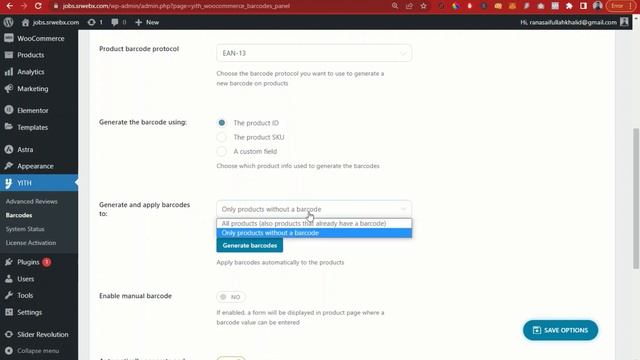Click the share page icon in address bar

tap(409, 6)
